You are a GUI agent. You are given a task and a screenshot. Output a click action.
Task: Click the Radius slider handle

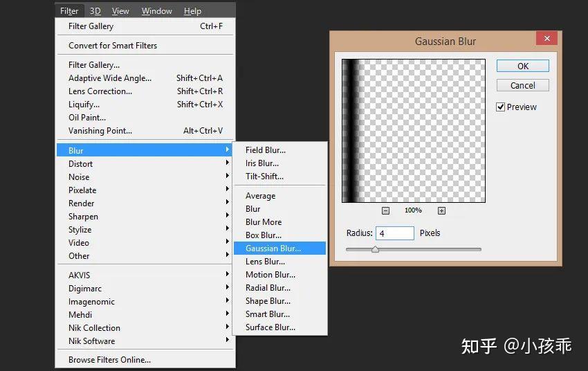375,249
